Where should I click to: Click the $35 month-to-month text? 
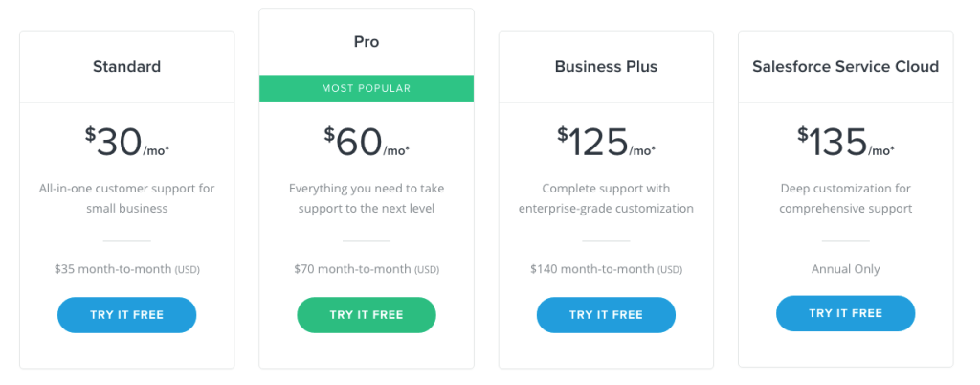pyautogui.click(x=126, y=270)
